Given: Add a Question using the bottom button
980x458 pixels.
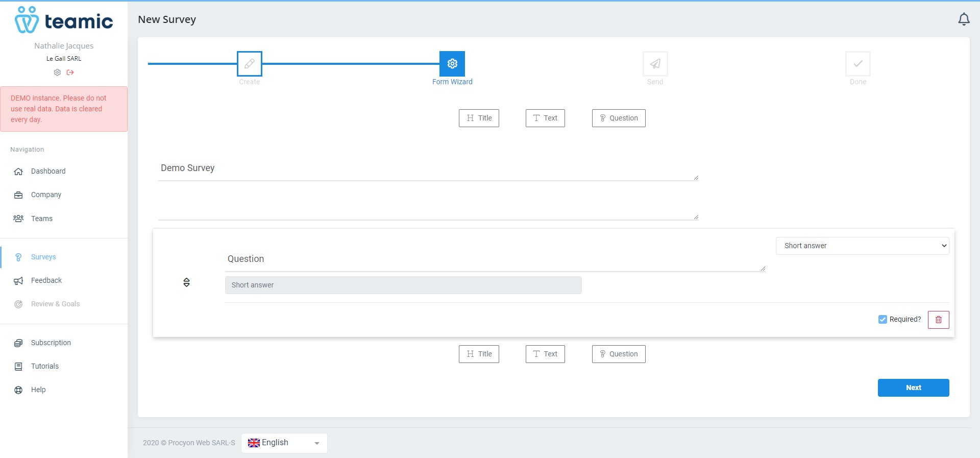Looking at the screenshot, I should [619, 354].
